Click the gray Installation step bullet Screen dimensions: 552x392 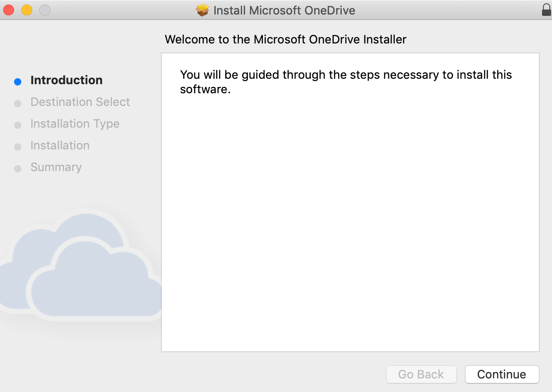pyautogui.click(x=18, y=147)
